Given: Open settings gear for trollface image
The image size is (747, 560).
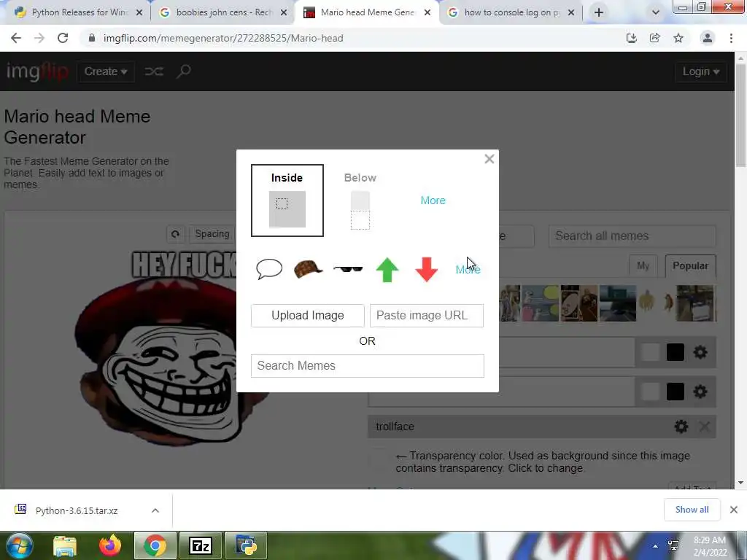Looking at the screenshot, I should (681, 426).
